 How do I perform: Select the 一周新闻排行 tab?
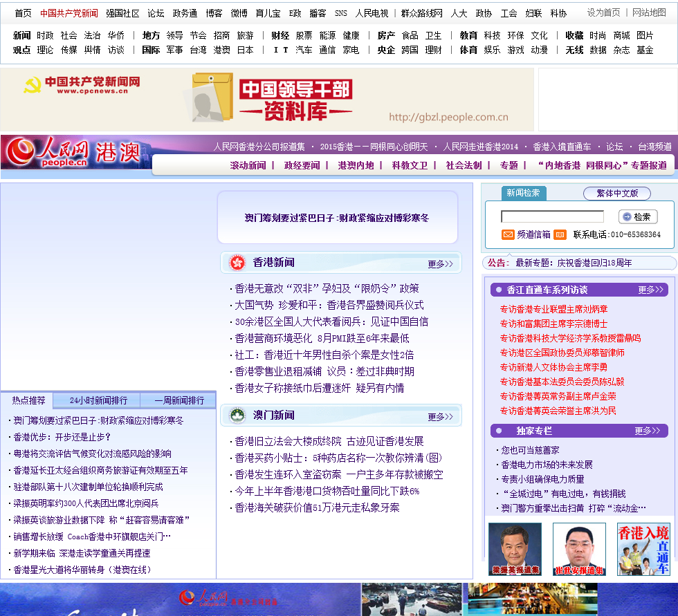click(179, 400)
